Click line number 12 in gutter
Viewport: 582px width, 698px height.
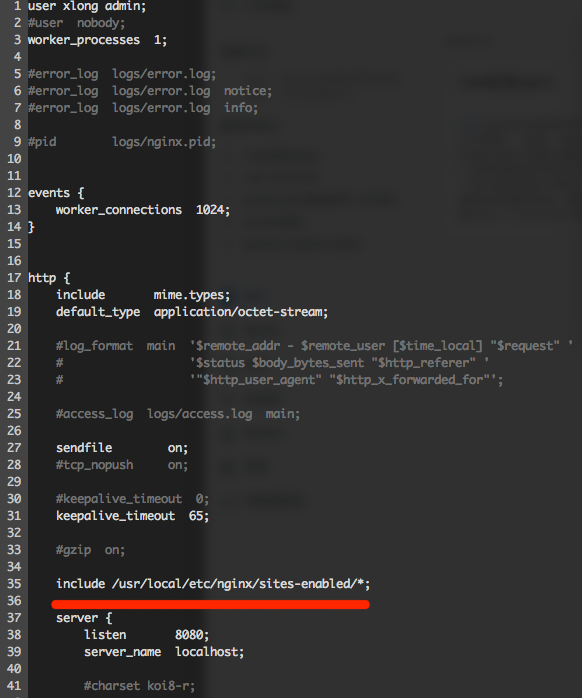coord(14,193)
